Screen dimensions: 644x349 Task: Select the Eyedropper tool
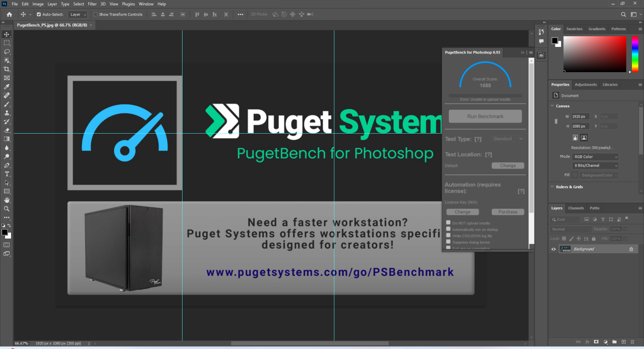pyautogui.click(x=7, y=87)
